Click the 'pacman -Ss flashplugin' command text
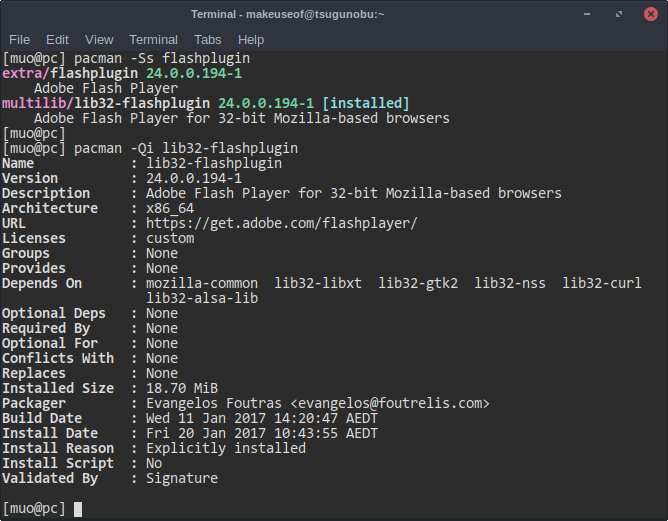Screen dimensions: 668x521 click(x=162, y=58)
